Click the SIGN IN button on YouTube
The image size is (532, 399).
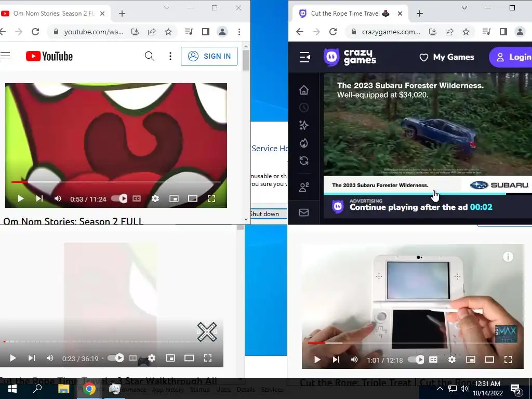click(209, 56)
